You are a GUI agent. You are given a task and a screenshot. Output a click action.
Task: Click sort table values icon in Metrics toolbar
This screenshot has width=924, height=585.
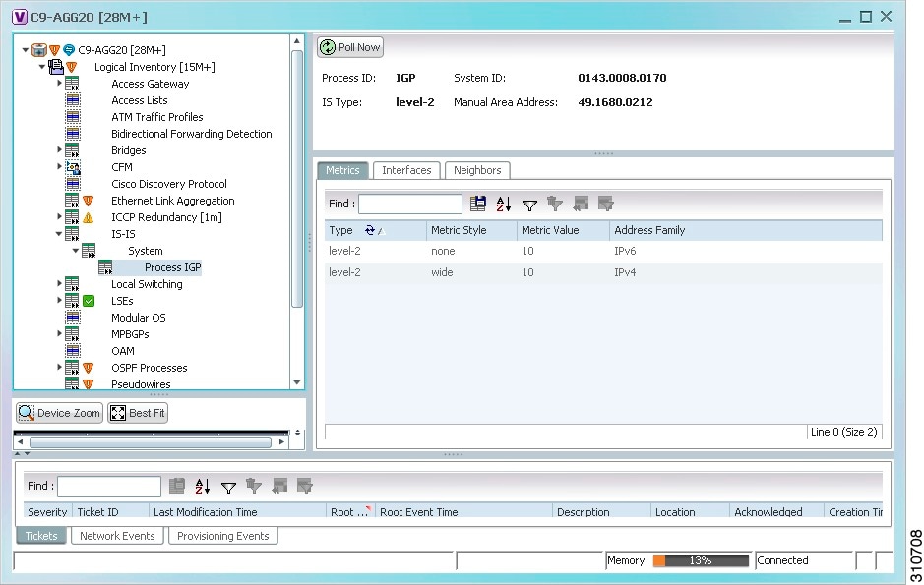[x=503, y=204]
